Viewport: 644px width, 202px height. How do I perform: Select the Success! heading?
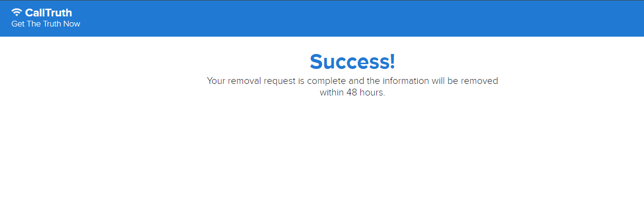[x=352, y=62]
